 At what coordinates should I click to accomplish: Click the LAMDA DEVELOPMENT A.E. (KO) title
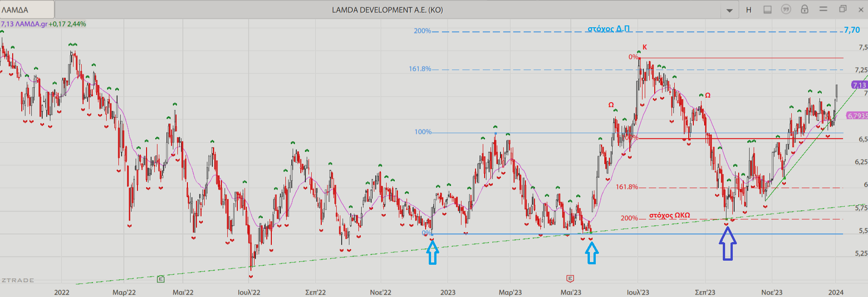click(387, 10)
